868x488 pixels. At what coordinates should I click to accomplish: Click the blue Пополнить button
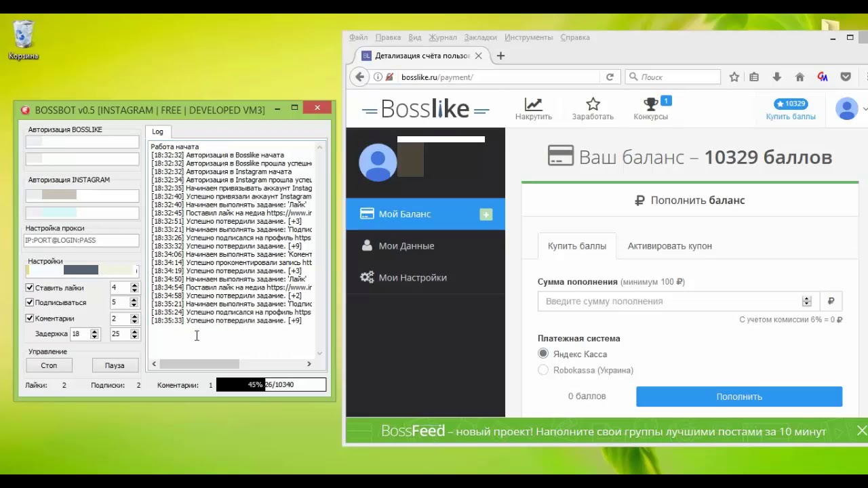pos(739,396)
